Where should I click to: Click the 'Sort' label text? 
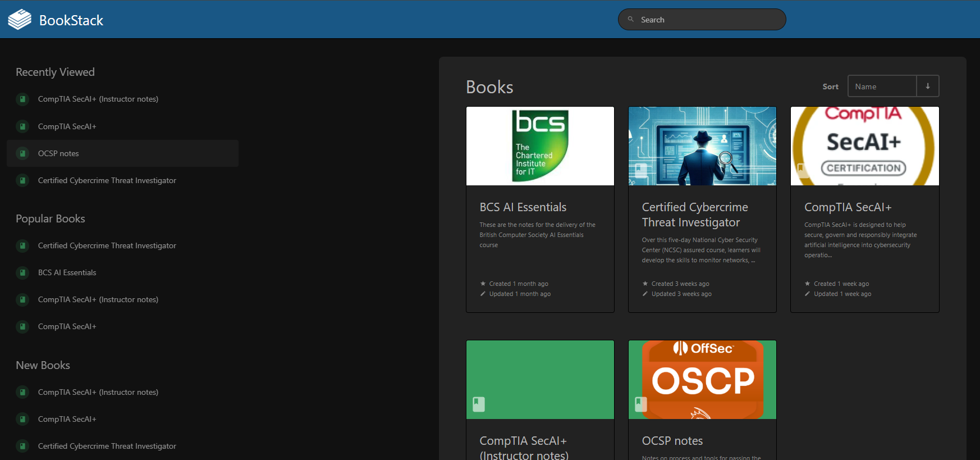tap(830, 86)
